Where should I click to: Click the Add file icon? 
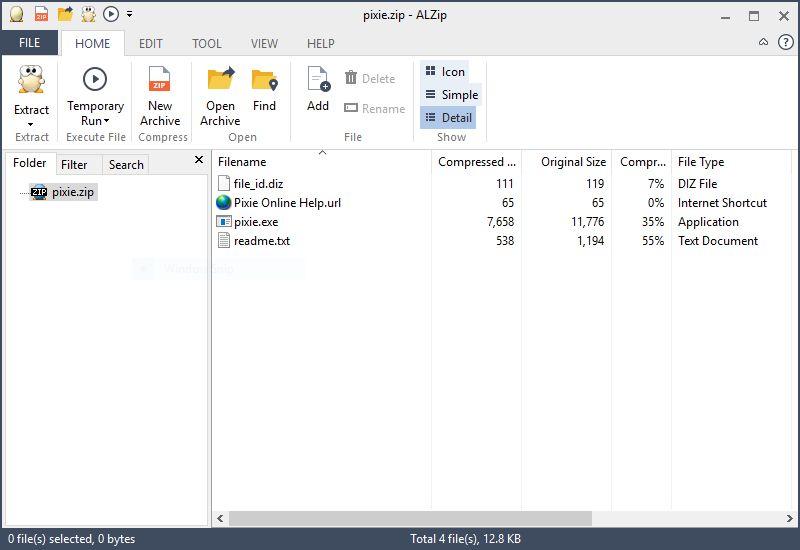[x=319, y=79]
